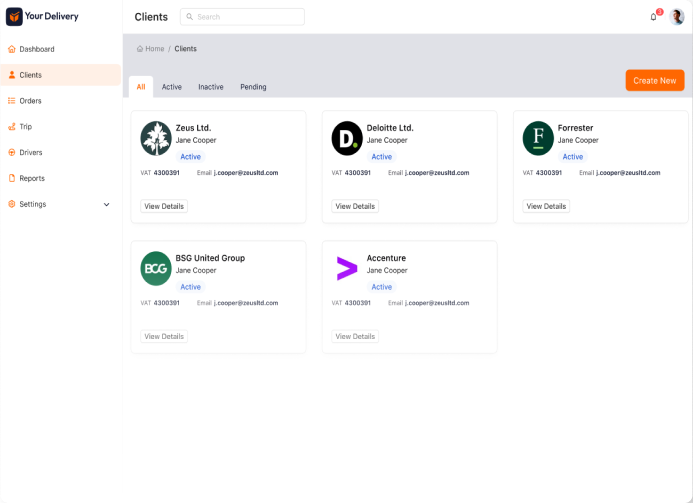Screen dimensions: 693x503
Task: Click the Deloitte Ltd. company name
Action: [x=390, y=128]
